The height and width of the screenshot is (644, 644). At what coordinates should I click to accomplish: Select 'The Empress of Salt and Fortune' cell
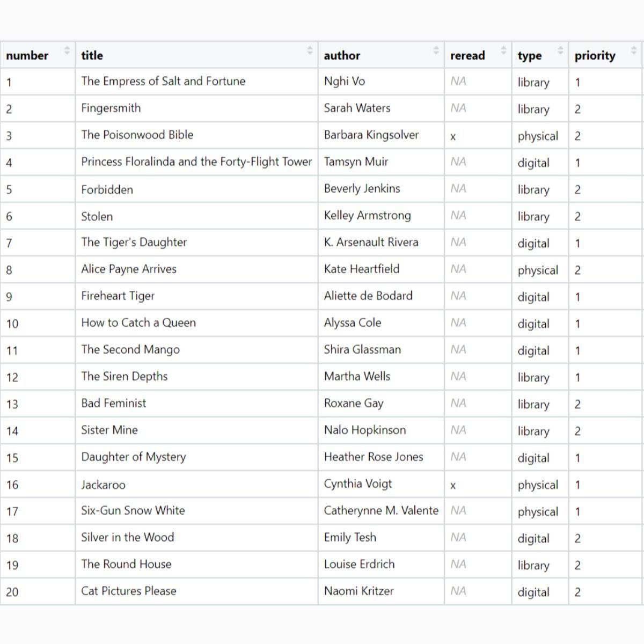163,82
